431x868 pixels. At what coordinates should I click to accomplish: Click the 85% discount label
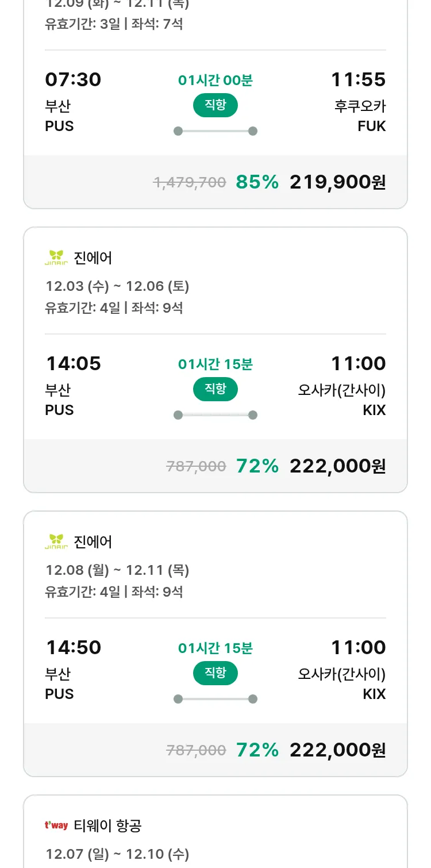point(257,182)
